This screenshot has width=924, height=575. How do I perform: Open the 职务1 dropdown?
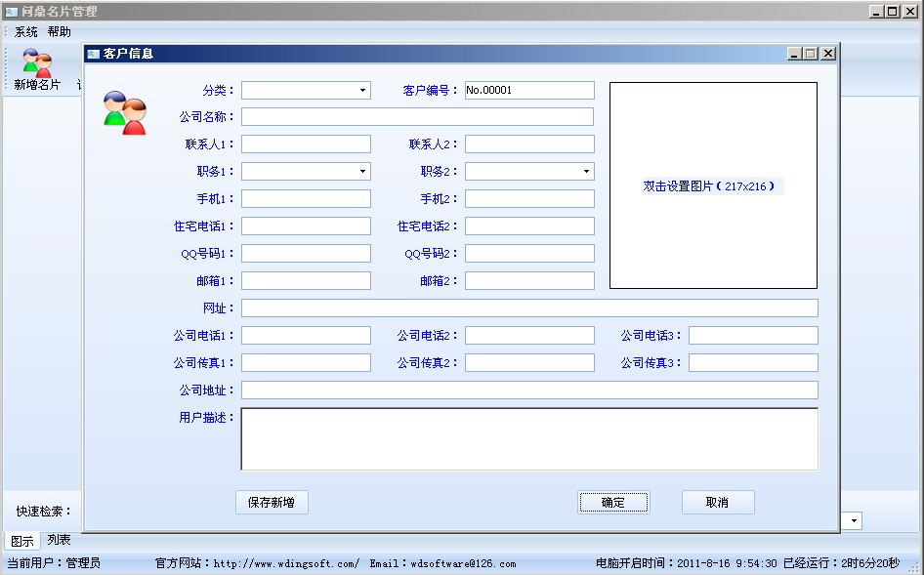click(362, 172)
